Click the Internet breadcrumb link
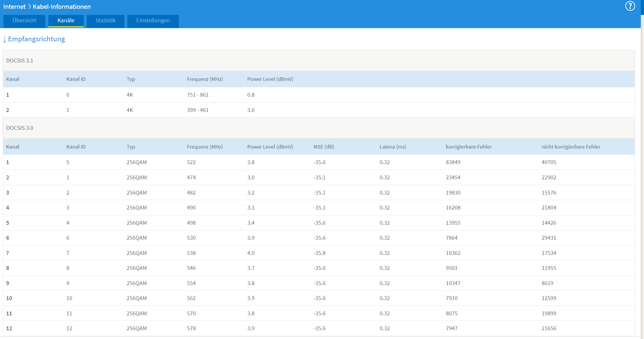Image resolution: width=644 pixels, height=339 pixels. point(14,6)
